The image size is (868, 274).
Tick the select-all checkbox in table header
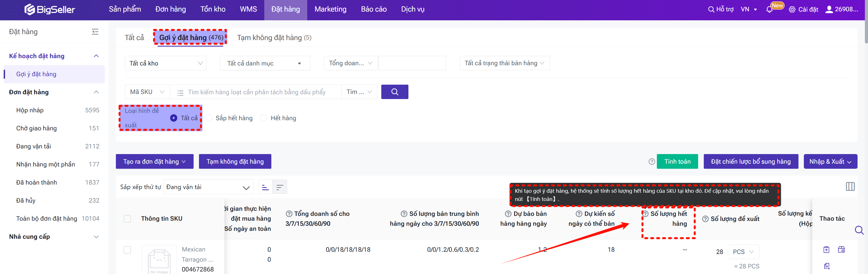pyautogui.click(x=127, y=219)
